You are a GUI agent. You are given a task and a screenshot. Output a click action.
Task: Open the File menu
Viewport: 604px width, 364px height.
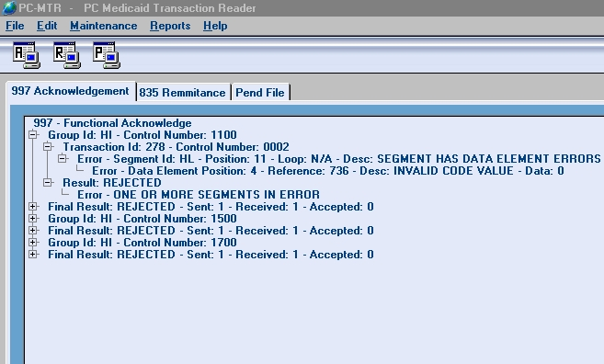pos(15,26)
